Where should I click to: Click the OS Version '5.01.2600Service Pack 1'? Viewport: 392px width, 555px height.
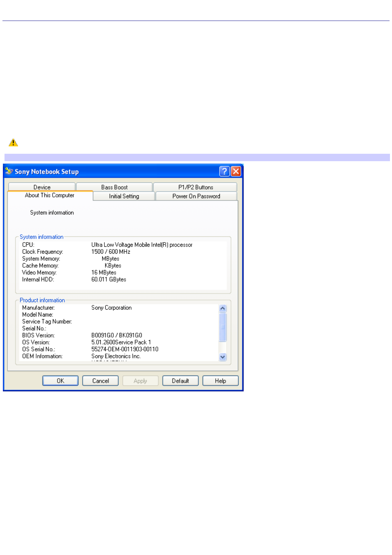[x=121, y=342]
